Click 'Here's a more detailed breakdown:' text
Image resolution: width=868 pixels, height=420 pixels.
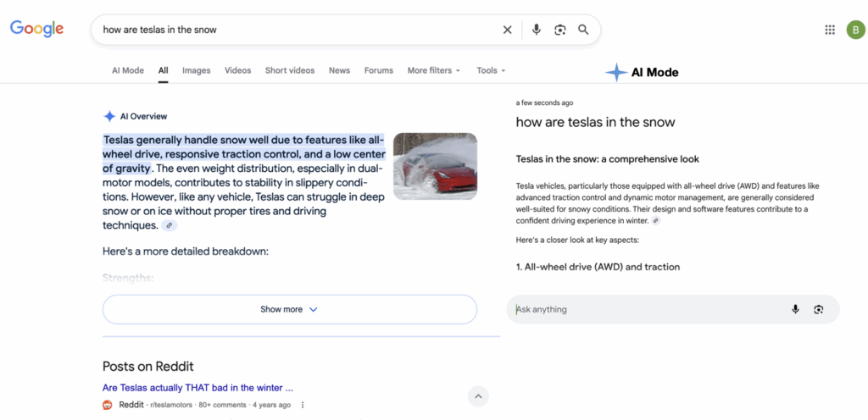pyautogui.click(x=186, y=251)
